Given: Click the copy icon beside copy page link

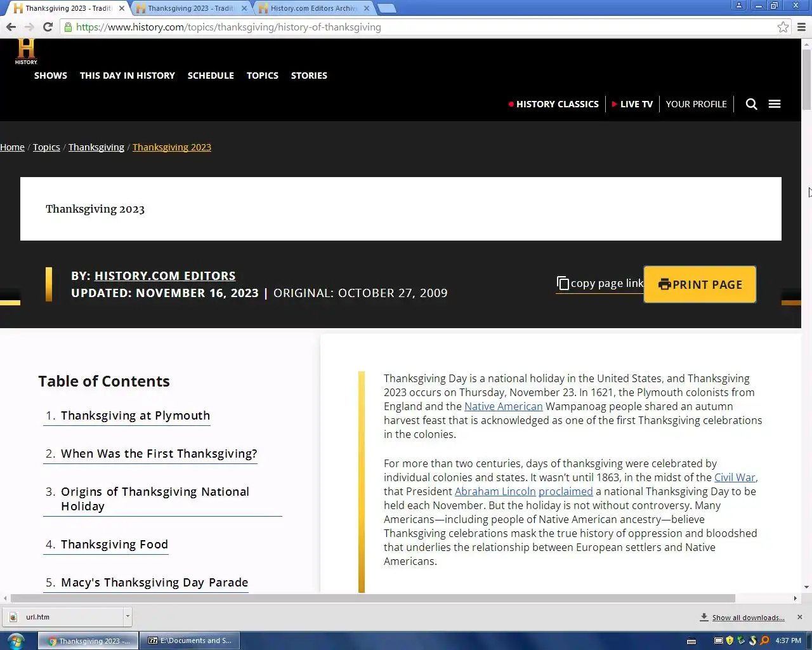Looking at the screenshot, I should coord(563,283).
